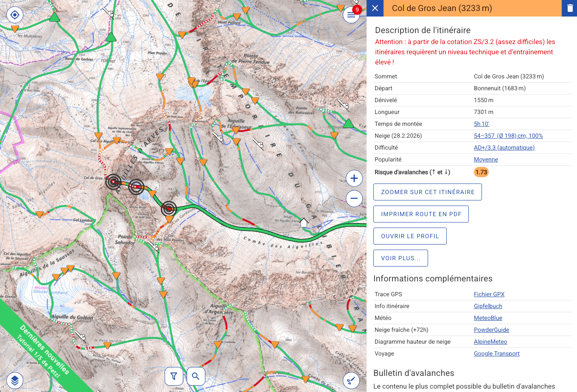
Task: Click the map layers icon bottom-left
Action: (x=15, y=380)
